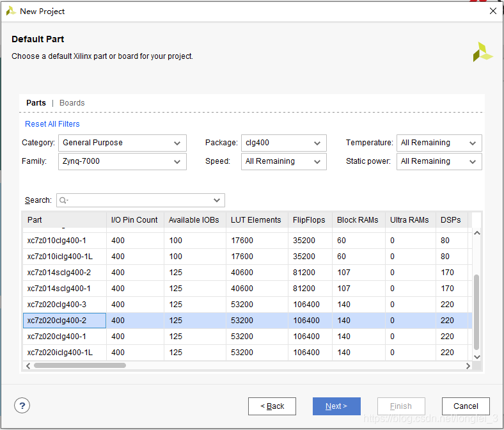Sort by LUT Elements header
This screenshot has height=430, width=504.
pyautogui.click(x=257, y=220)
